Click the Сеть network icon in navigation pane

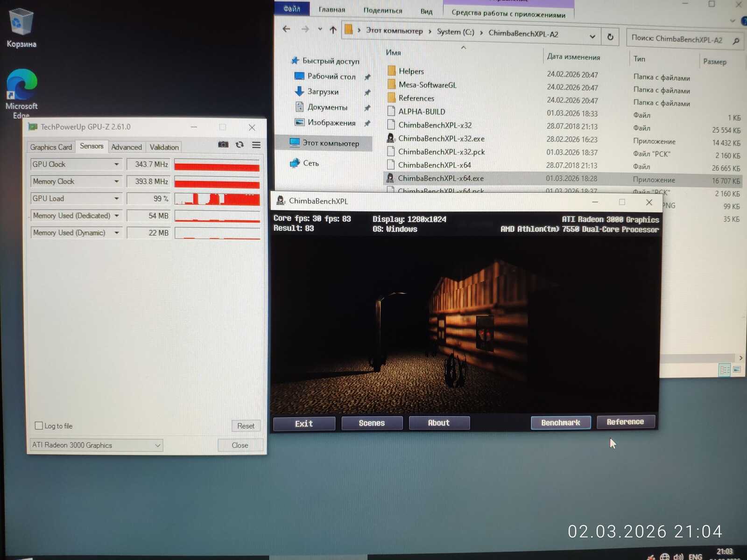click(x=295, y=163)
